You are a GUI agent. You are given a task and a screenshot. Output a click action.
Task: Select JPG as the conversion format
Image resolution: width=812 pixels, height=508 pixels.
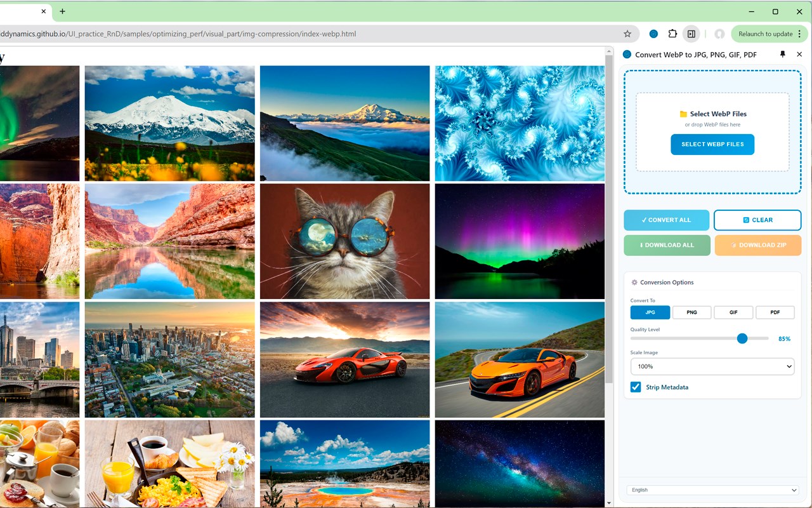tap(650, 312)
